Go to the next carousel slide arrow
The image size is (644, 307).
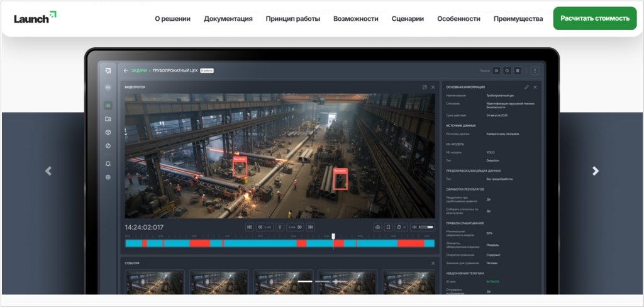596,171
